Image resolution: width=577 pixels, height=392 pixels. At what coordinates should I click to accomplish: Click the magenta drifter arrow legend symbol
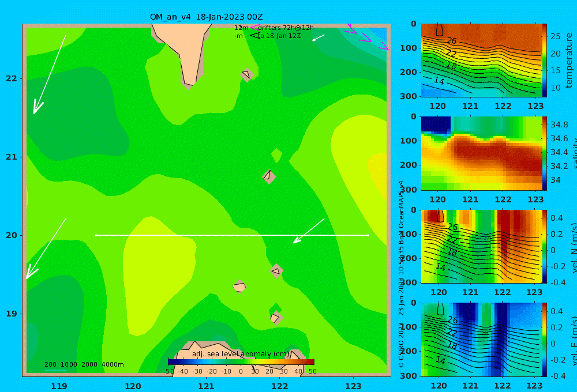click(x=255, y=28)
